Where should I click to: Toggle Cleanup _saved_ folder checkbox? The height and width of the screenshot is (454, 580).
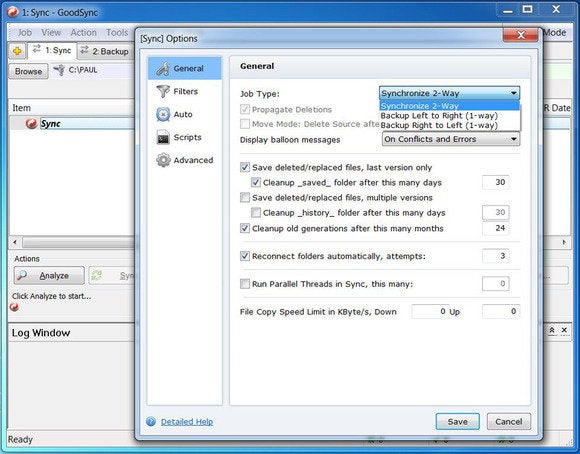tap(256, 182)
